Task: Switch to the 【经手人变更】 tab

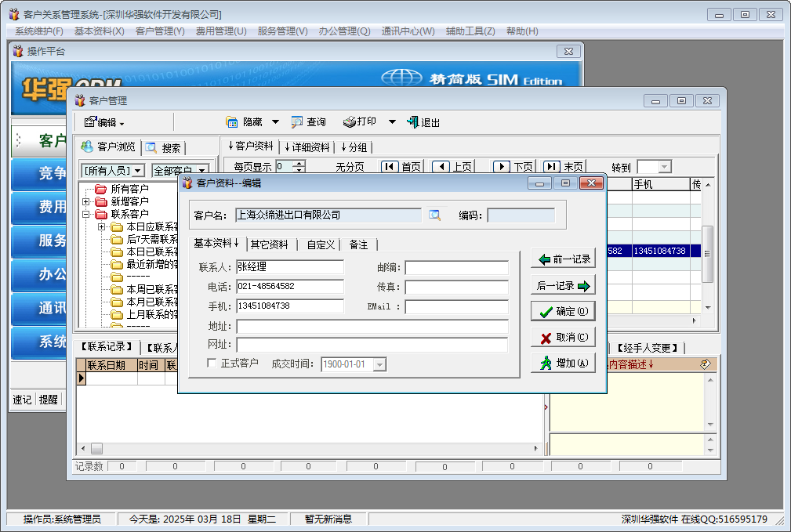Action: tap(647, 348)
